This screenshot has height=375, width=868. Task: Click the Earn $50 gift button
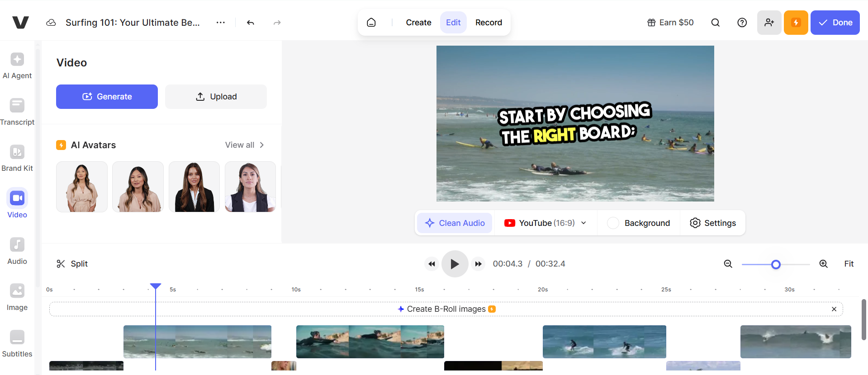pyautogui.click(x=670, y=23)
